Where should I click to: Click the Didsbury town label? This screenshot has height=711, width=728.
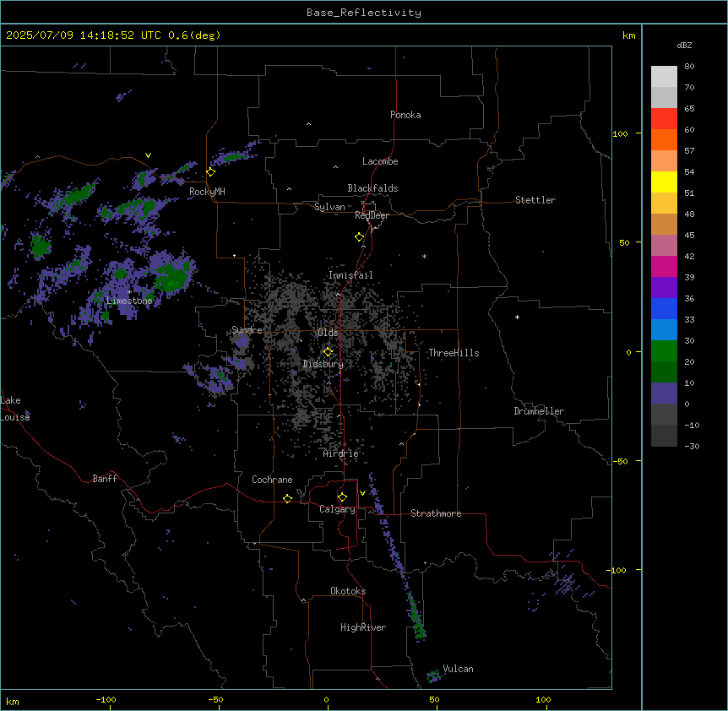tap(323, 364)
